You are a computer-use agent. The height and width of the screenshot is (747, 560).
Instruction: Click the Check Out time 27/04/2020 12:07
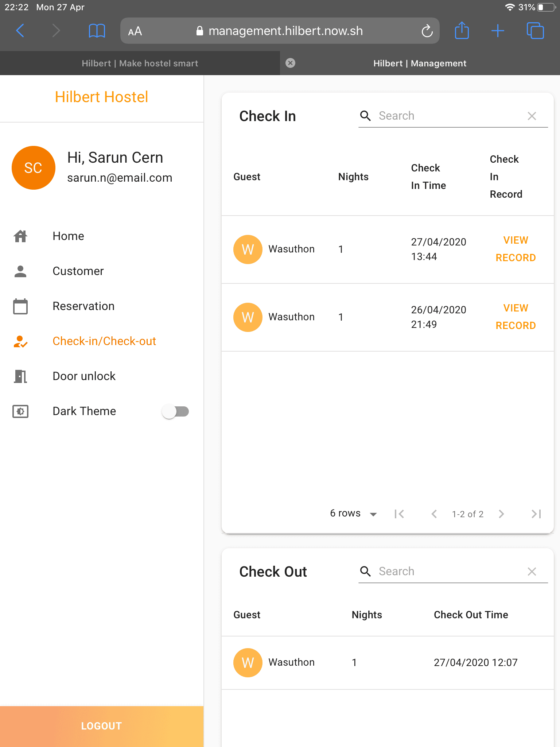click(475, 663)
